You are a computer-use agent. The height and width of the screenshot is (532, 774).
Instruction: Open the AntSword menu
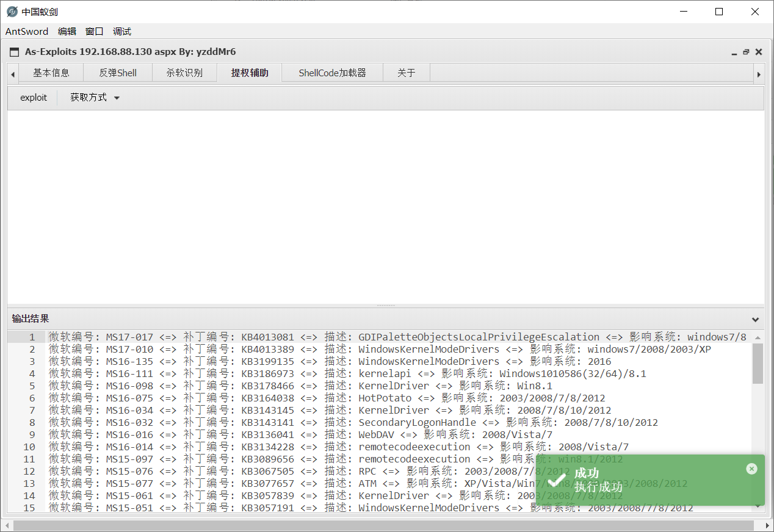[26, 31]
